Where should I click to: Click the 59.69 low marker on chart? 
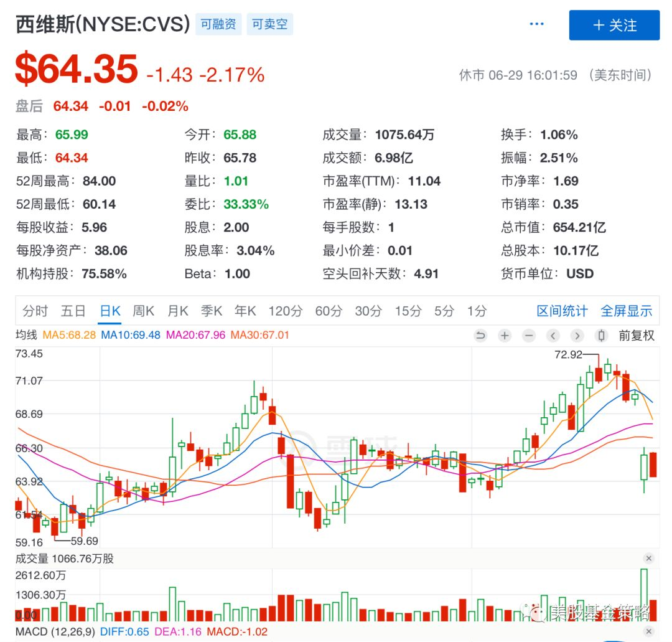[x=85, y=541]
